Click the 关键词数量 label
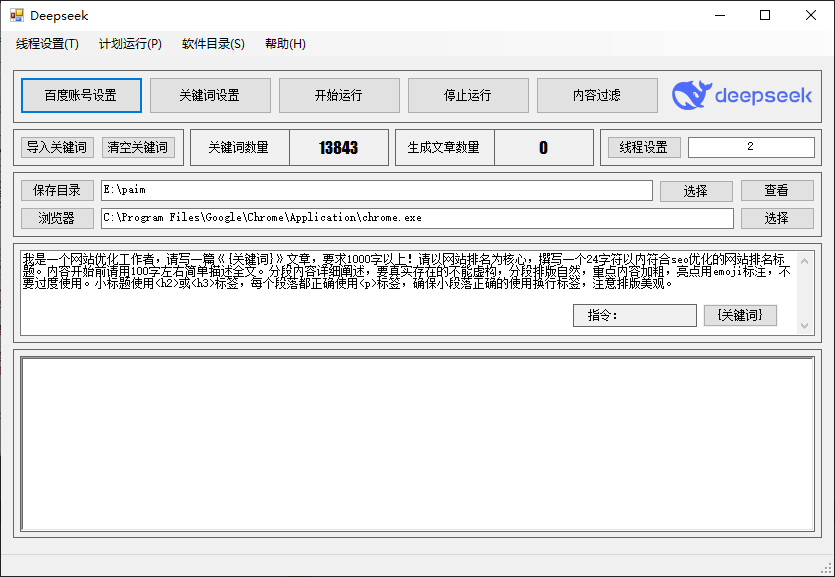Viewport: 835px width, 577px height. (x=239, y=147)
